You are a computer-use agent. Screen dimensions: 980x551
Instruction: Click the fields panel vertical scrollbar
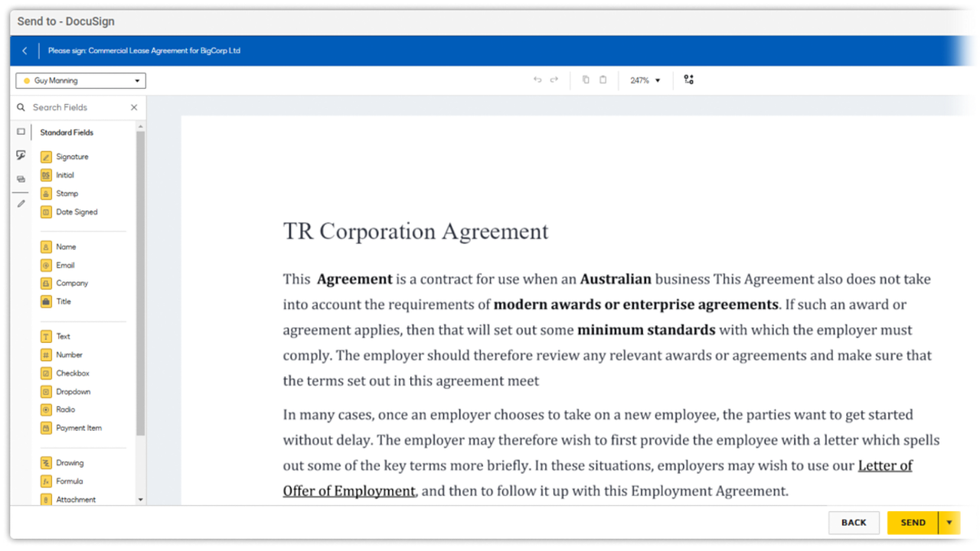tap(140, 283)
